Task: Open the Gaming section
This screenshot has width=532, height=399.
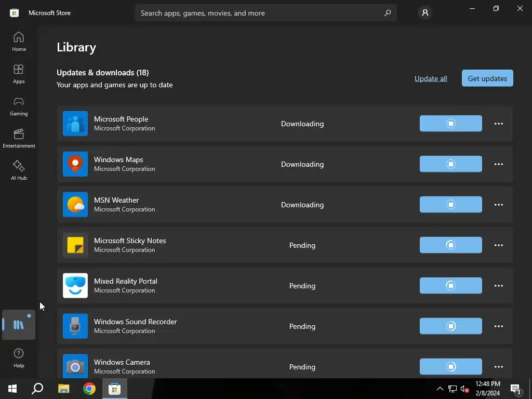Action: point(19,106)
